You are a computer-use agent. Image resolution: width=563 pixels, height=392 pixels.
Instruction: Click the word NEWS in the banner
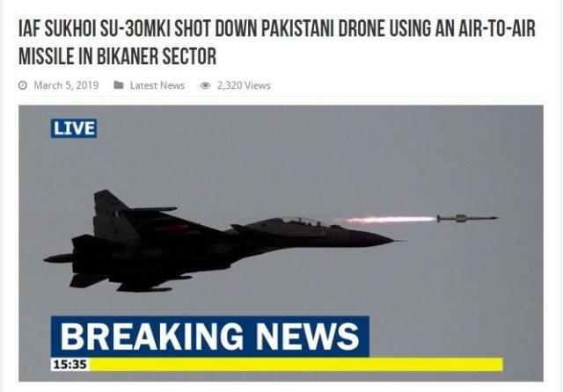point(307,337)
